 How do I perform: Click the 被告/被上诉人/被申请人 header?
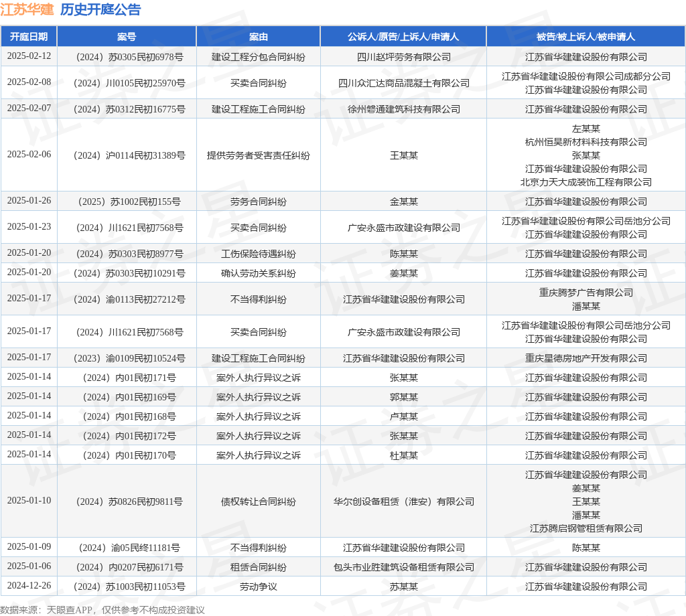[586, 37]
